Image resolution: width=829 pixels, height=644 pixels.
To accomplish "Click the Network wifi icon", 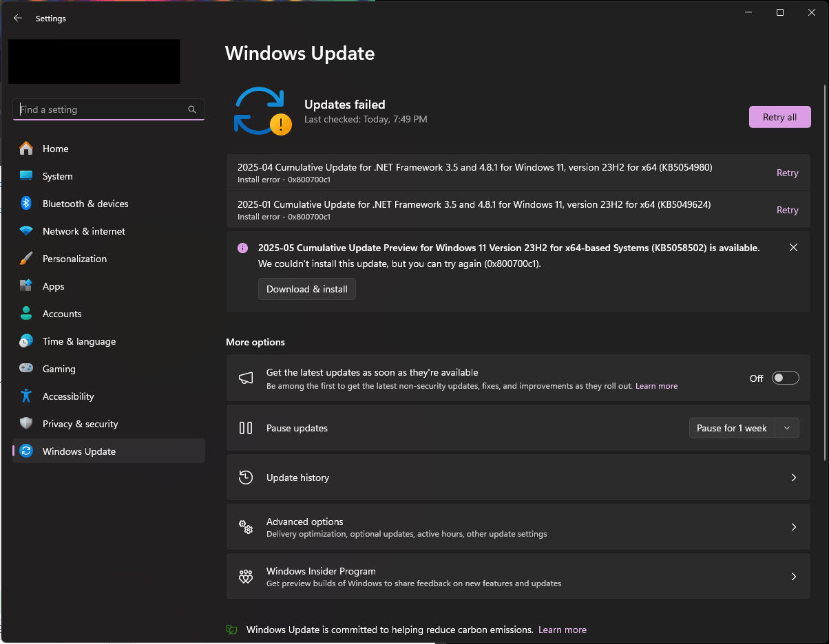I will tap(26, 231).
